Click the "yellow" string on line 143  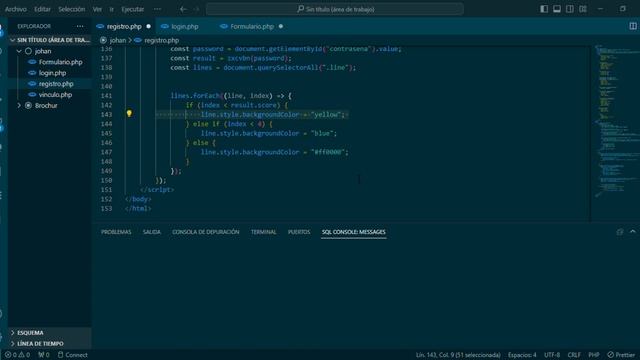pyautogui.click(x=327, y=115)
